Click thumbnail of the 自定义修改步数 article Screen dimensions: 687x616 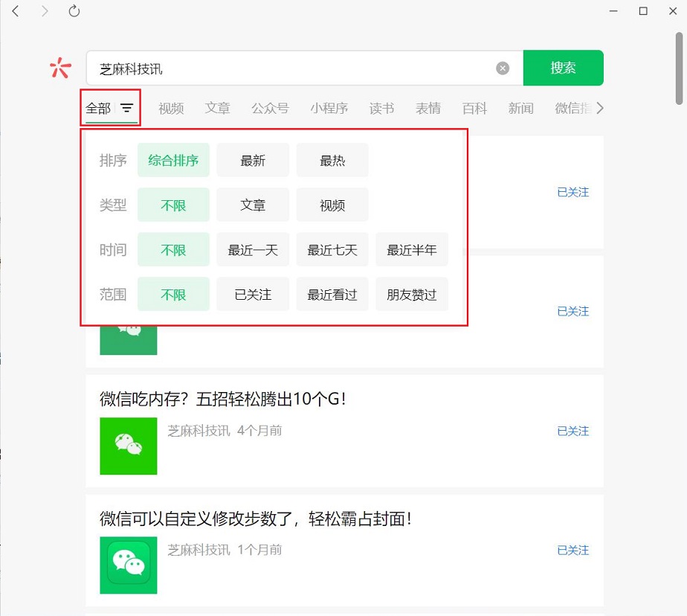tap(129, 565)
